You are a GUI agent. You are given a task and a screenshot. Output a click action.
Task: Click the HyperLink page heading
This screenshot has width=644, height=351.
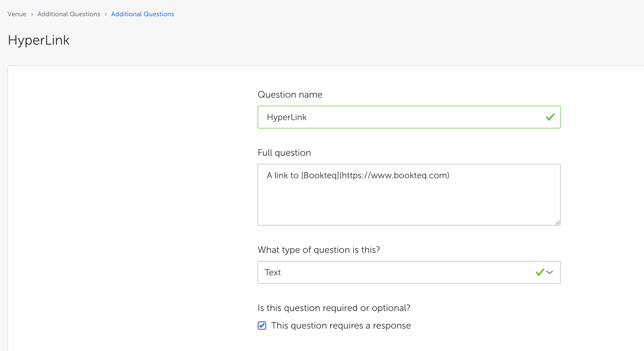coord(39,40)
